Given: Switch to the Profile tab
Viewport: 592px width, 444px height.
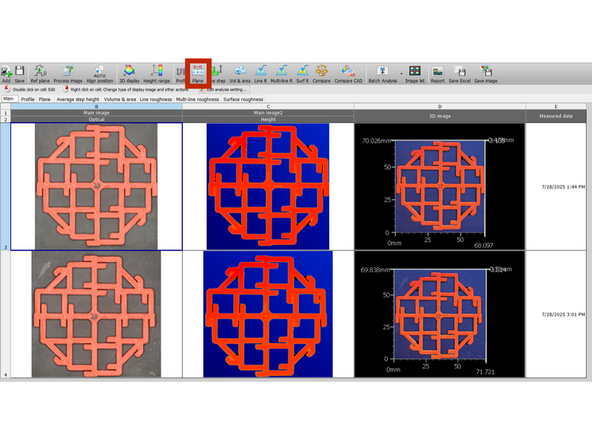Looking at the screenshot, I should [28, 99].
